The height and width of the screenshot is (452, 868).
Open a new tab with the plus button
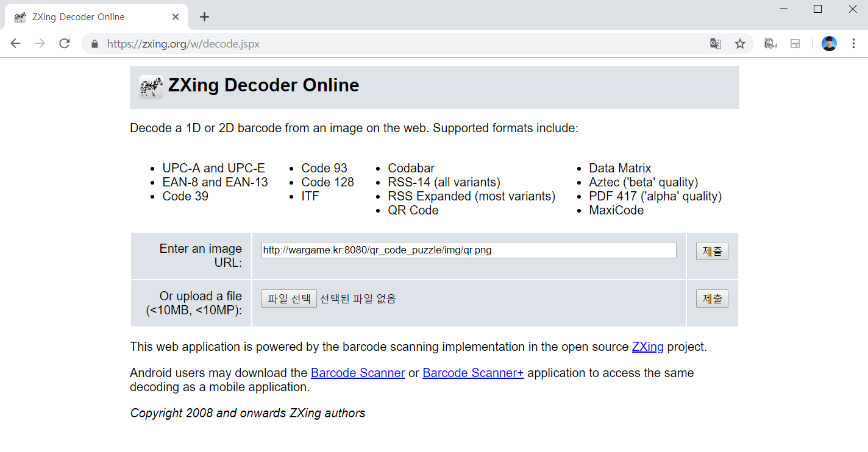coord(205,17)
